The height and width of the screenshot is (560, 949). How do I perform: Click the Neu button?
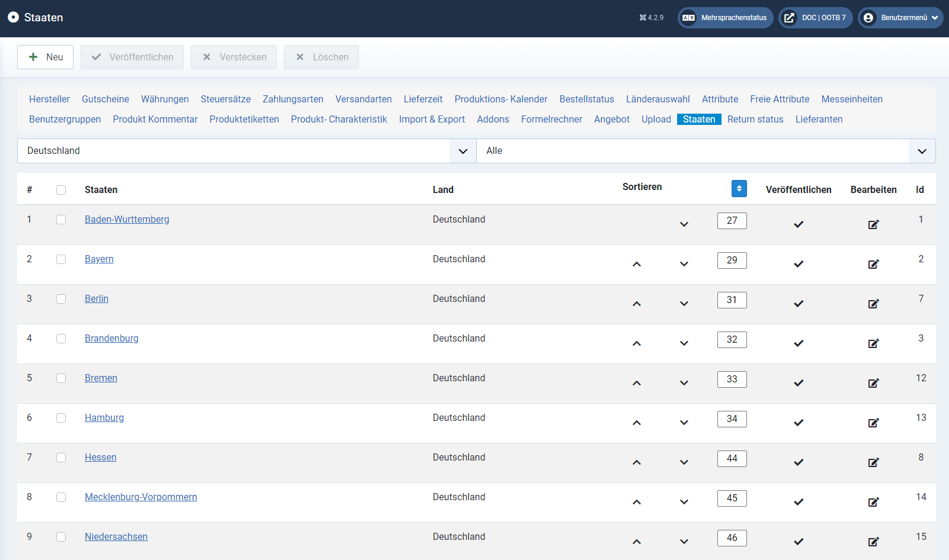[x=45, y=57]
